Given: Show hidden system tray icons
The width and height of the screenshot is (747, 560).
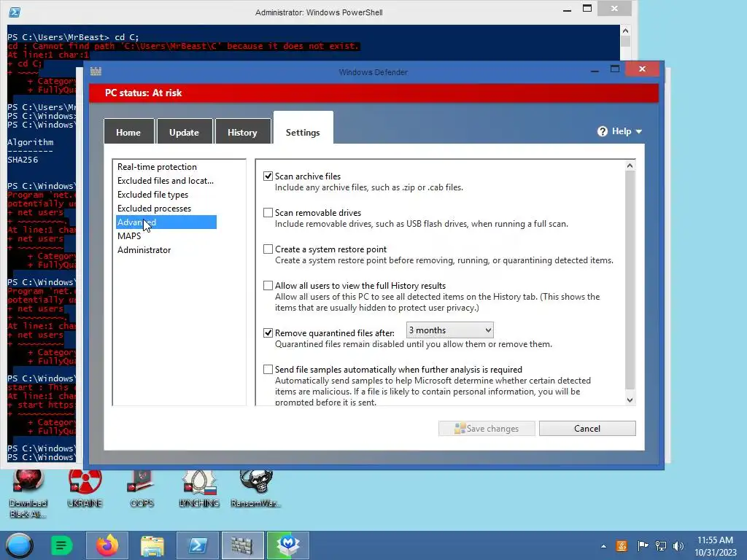Looking at the screenshot, I should [x=603, y=546].
